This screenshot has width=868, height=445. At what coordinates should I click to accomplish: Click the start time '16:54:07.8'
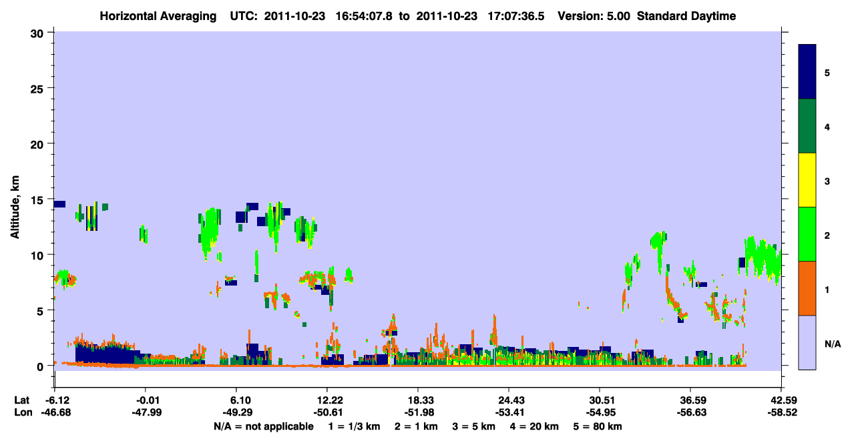point(365,16)
